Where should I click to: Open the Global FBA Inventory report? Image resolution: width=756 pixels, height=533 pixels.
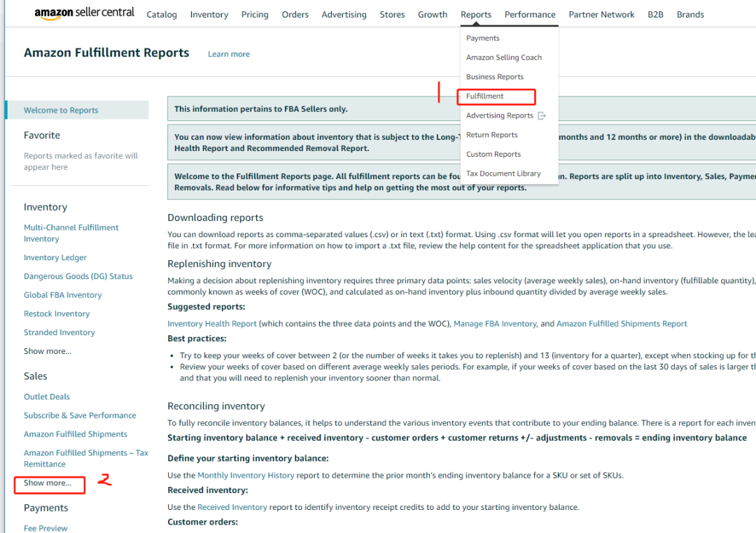pyautogui.click(x=63, y=295)
